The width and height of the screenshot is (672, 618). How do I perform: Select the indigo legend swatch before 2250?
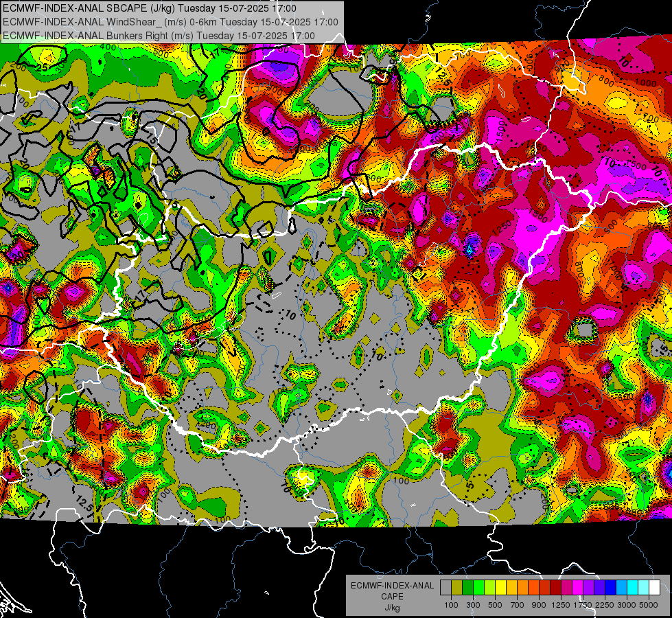(x=599, y=588)
